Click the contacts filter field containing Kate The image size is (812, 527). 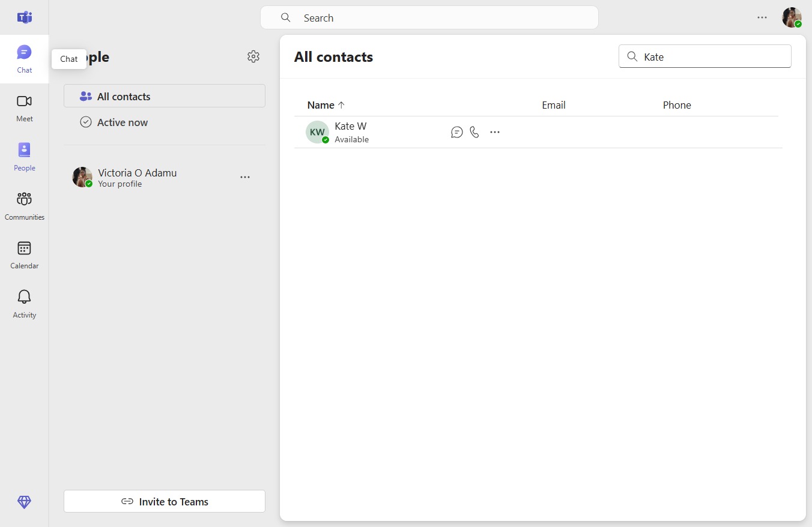705,56
